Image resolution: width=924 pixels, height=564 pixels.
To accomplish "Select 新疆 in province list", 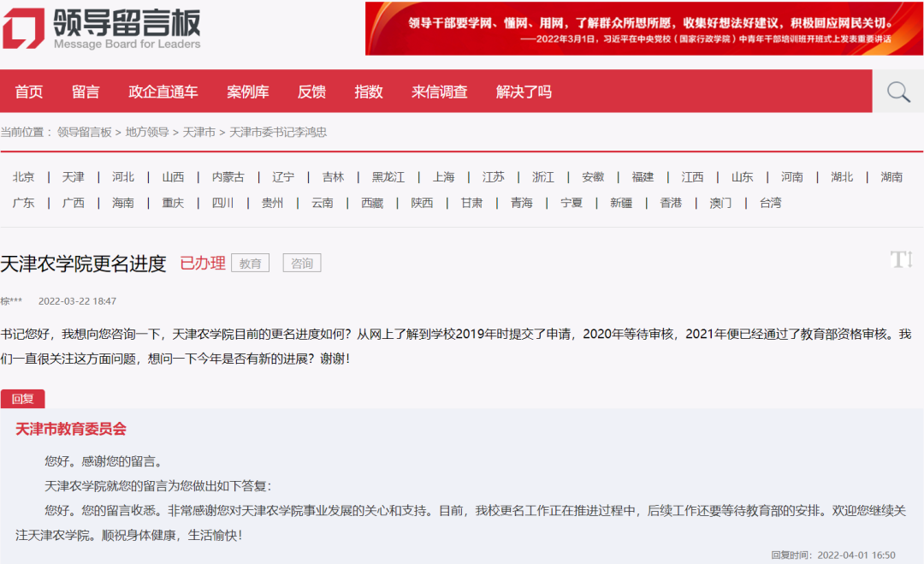I will [621, 203].
